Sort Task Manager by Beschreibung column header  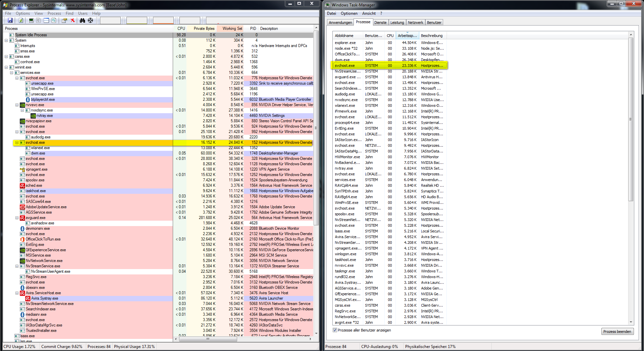coord(433,36)
